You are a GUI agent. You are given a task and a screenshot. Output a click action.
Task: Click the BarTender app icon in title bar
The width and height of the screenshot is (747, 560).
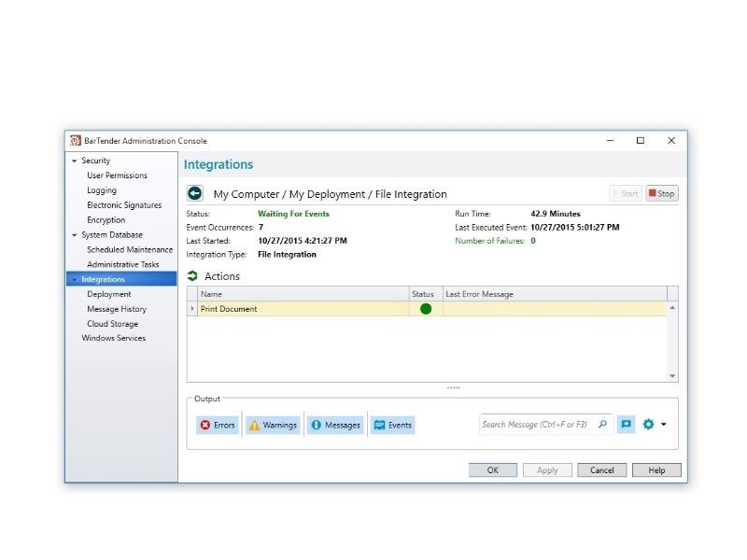point(76,141)
